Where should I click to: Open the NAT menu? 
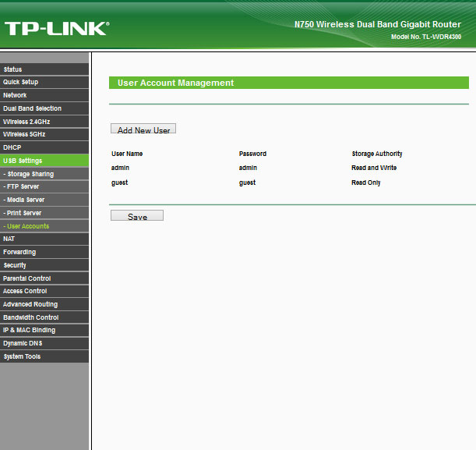[44, 239]
